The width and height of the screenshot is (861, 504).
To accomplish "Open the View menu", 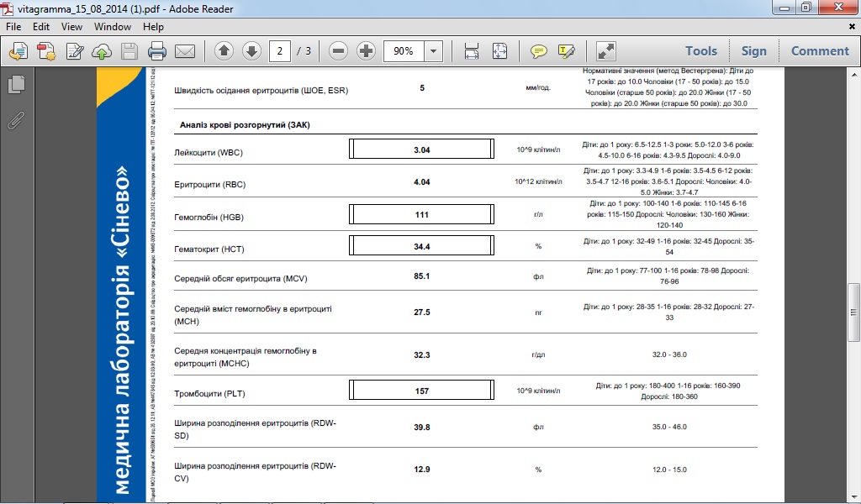I will click(x=71, y=26).
